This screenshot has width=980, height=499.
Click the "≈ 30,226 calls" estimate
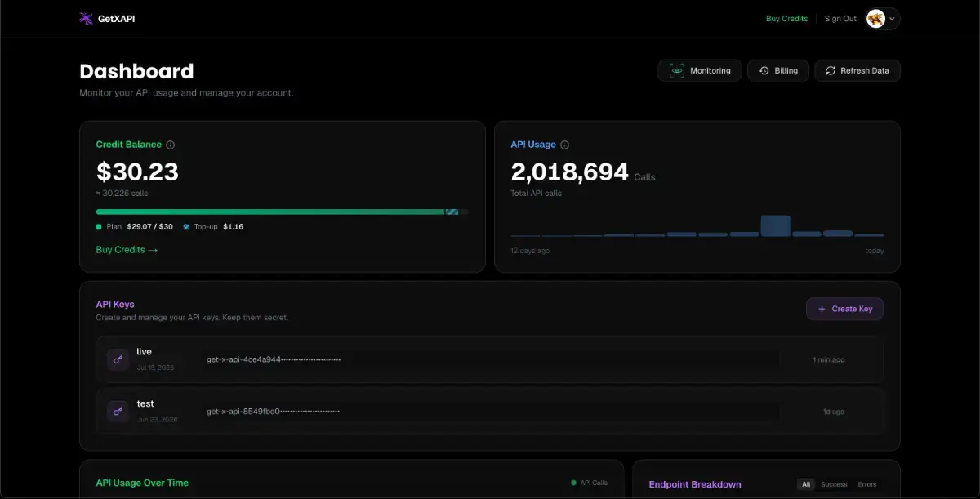point(122,194)
